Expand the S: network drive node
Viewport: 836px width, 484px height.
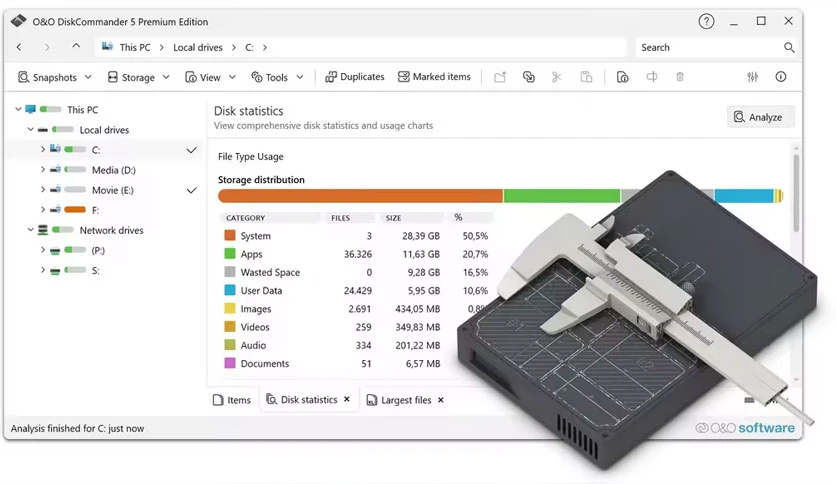(x=43, y=270)
